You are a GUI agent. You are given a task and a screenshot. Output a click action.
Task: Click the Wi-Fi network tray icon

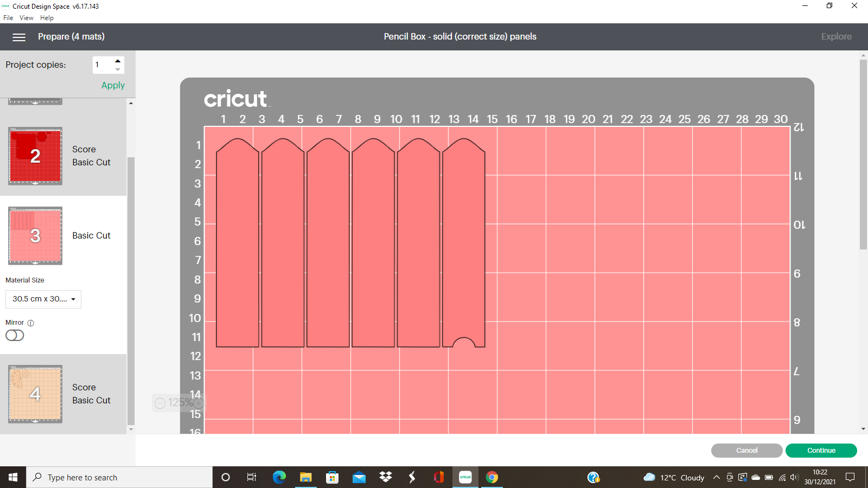(782, 477)
